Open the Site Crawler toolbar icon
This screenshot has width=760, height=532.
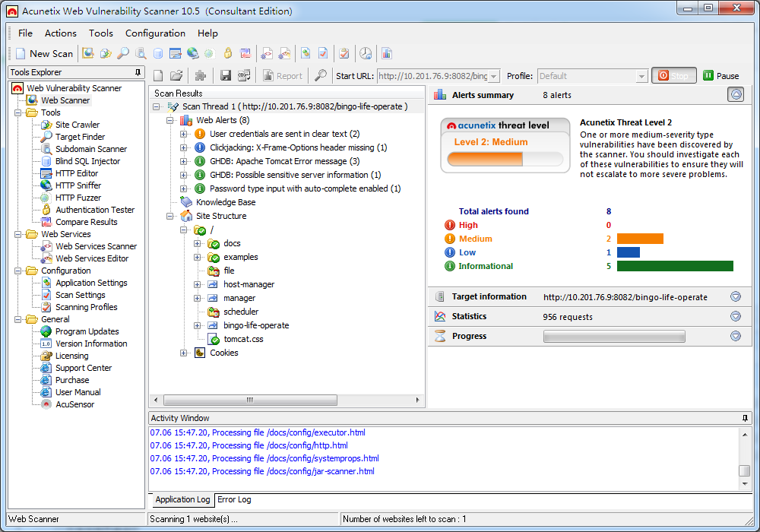tap(106, 53)
